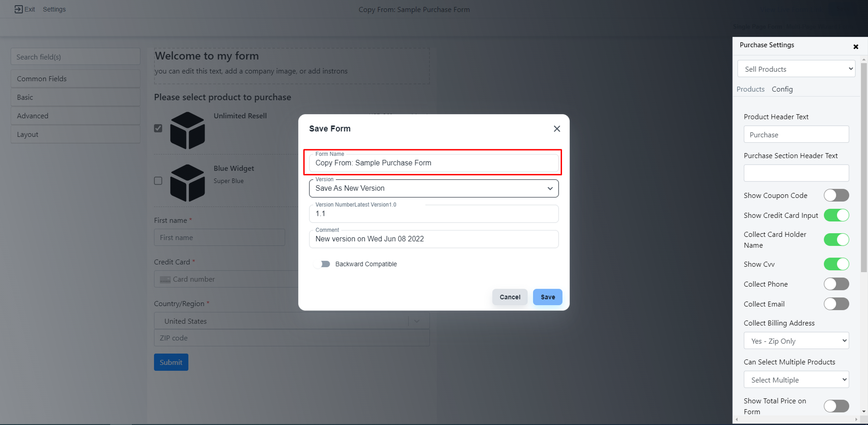868x425 pixels.
Task: Click the Cancel button in dialog
Action: click(x=510, y=297)
